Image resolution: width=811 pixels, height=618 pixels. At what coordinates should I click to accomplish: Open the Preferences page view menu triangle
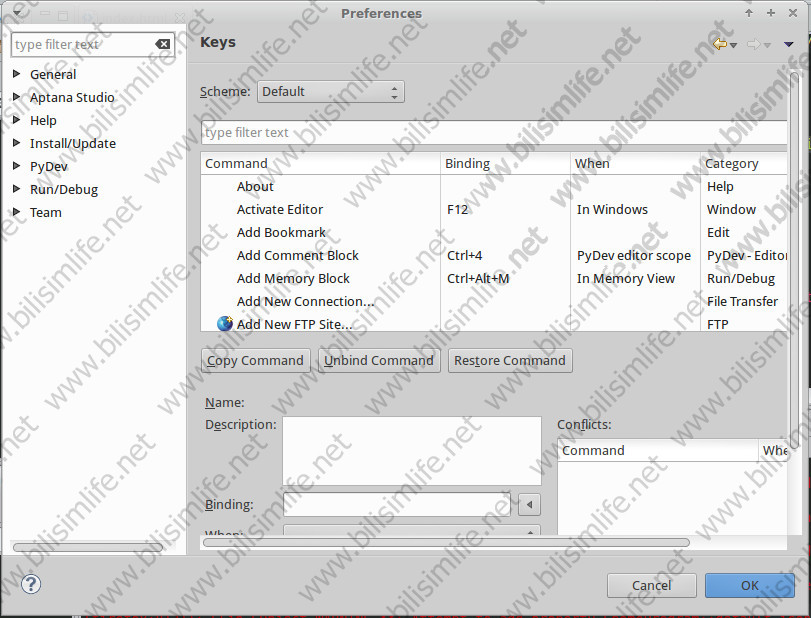(x=789, y=44)
